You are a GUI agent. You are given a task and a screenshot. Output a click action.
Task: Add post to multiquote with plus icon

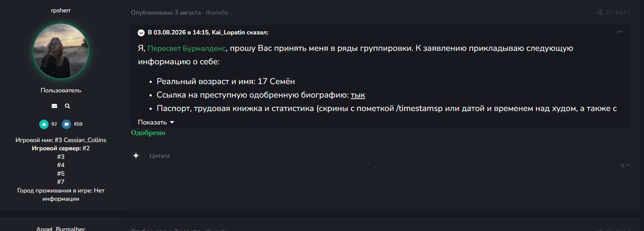click(136, 155)
